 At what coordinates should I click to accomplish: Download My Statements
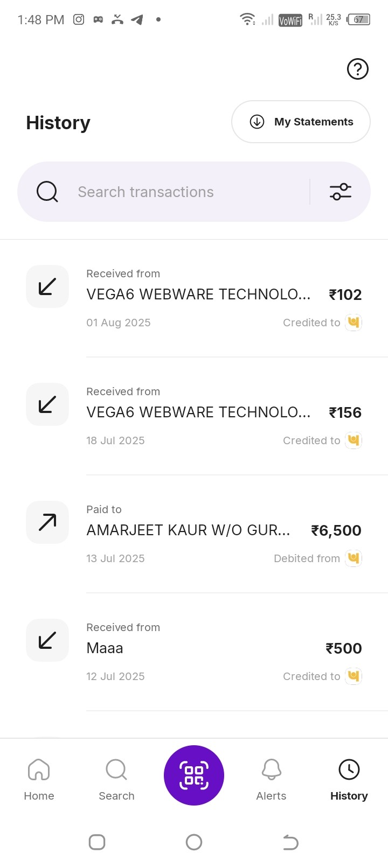(x=301, y=122)
